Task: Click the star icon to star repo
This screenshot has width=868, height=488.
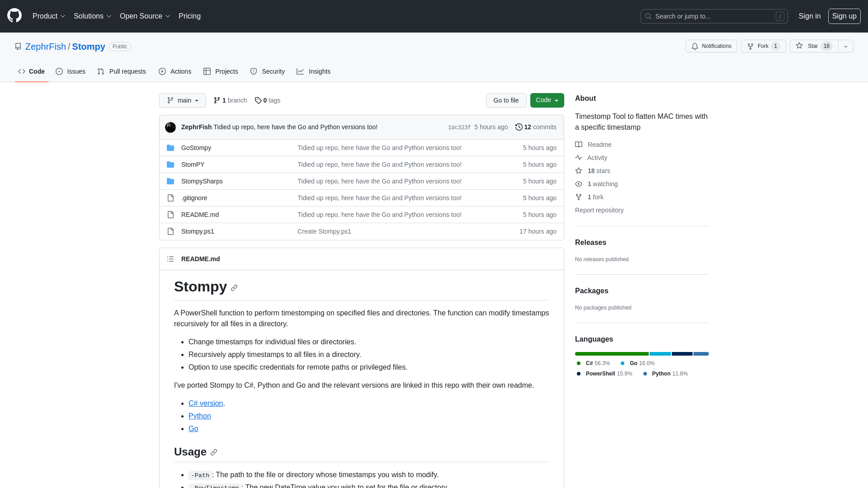Action: click(799, 46)
